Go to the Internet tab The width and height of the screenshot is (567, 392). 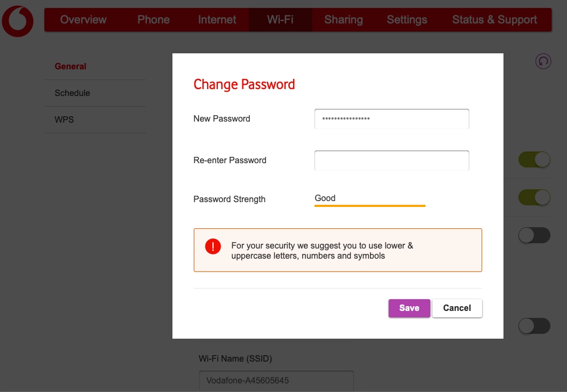(217, 20)
